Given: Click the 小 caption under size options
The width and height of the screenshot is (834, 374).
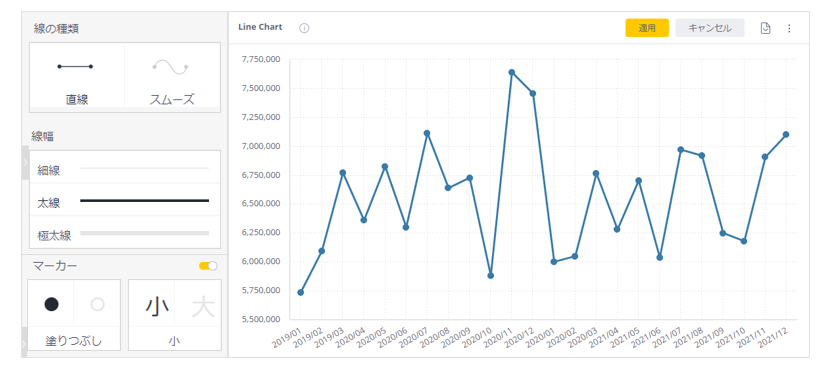Looking at the screenshot, I should pyautogui.click(x=174, y=341).
